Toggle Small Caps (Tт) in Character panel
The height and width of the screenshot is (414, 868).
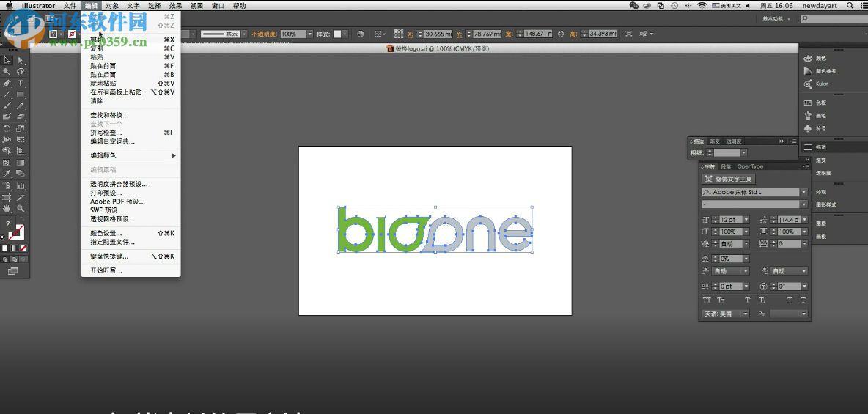click(721, 300)
